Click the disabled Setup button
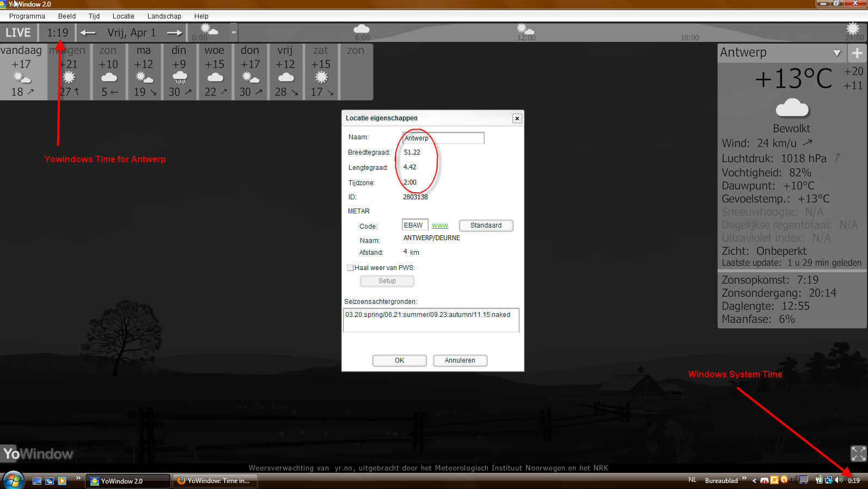The height and width of the screenshot is (489, 868). 387,281
